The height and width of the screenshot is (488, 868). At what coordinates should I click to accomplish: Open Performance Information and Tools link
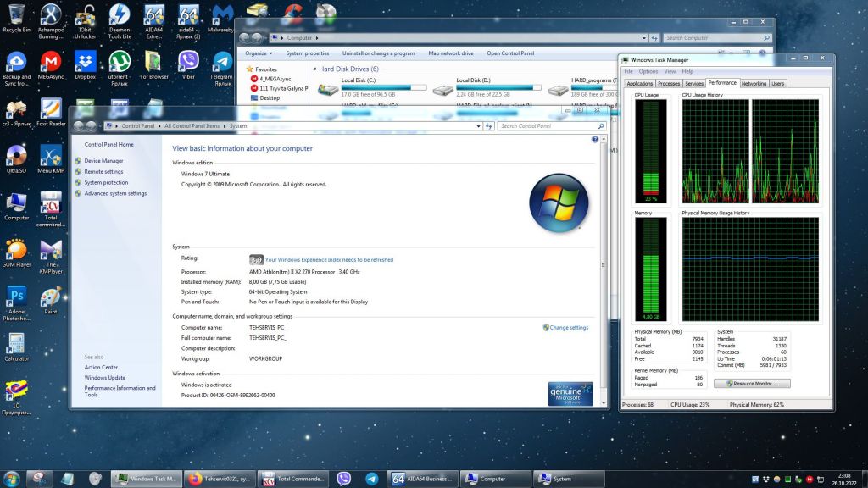120,391
